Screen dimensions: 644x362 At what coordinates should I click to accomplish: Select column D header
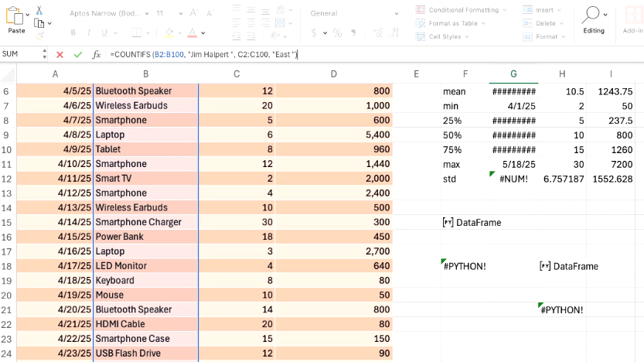pyautogui.click(x=333, y=74)
